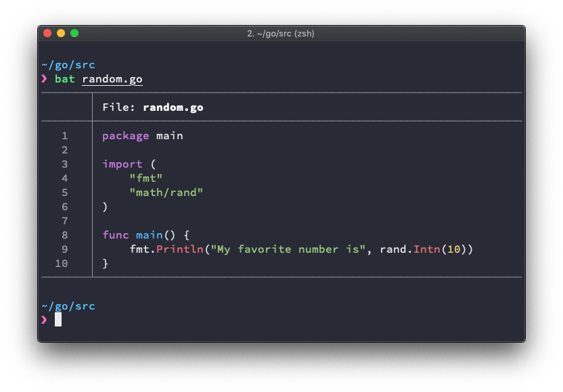
Task: Click the bottom ~/go/src directory path
Action: pyautogui.click(x=68, y=306)
